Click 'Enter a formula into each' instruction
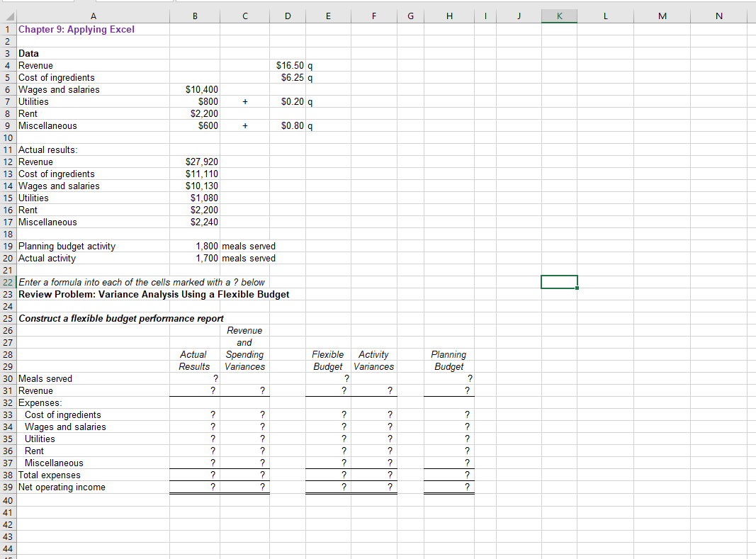 [142, 282]
